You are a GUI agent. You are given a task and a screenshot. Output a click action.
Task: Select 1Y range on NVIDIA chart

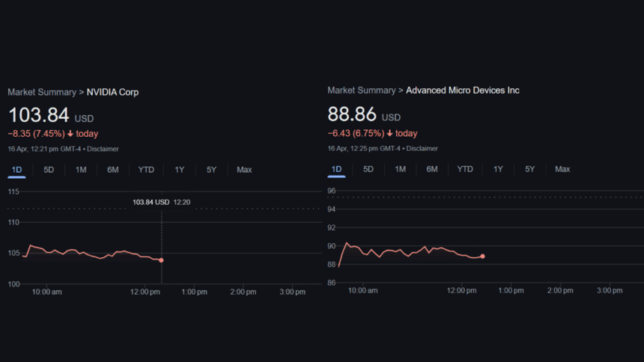180,170
